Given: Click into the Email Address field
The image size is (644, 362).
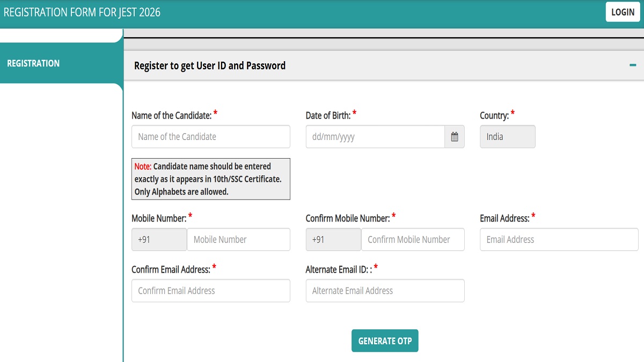Looking at the screenshot, I should [x=559, y=240].
